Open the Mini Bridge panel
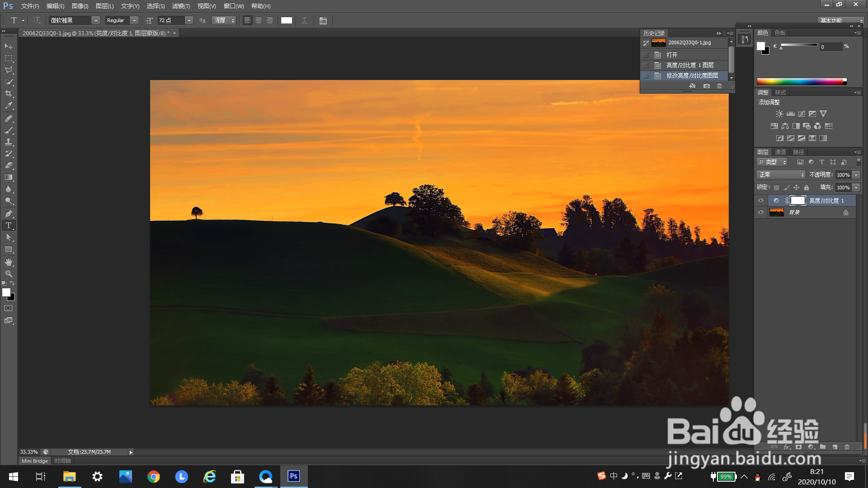Image resolution: width=868 pixels, height=488 pixels. pos(35,461)
